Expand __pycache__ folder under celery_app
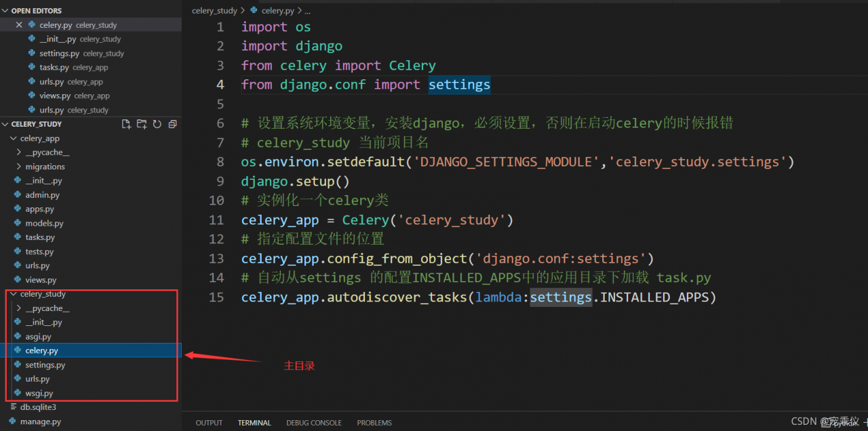The width and height of the screenshot is (868, 431). click(19, 152)
